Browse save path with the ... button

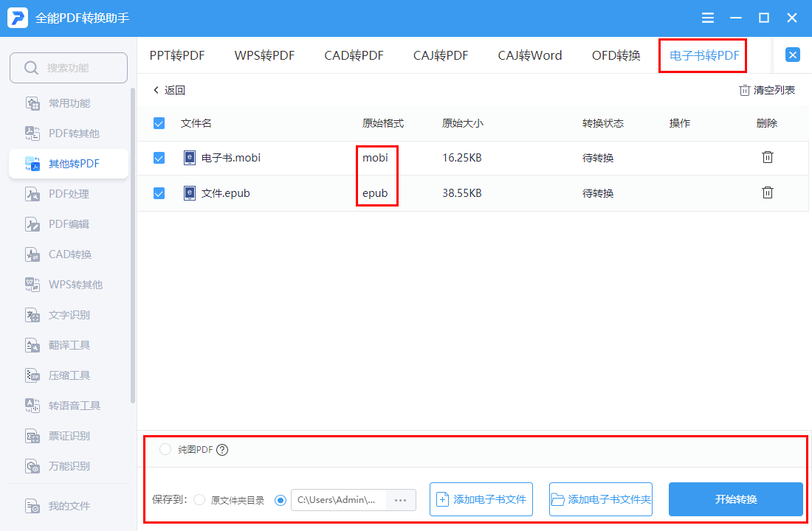coord(400,499)
